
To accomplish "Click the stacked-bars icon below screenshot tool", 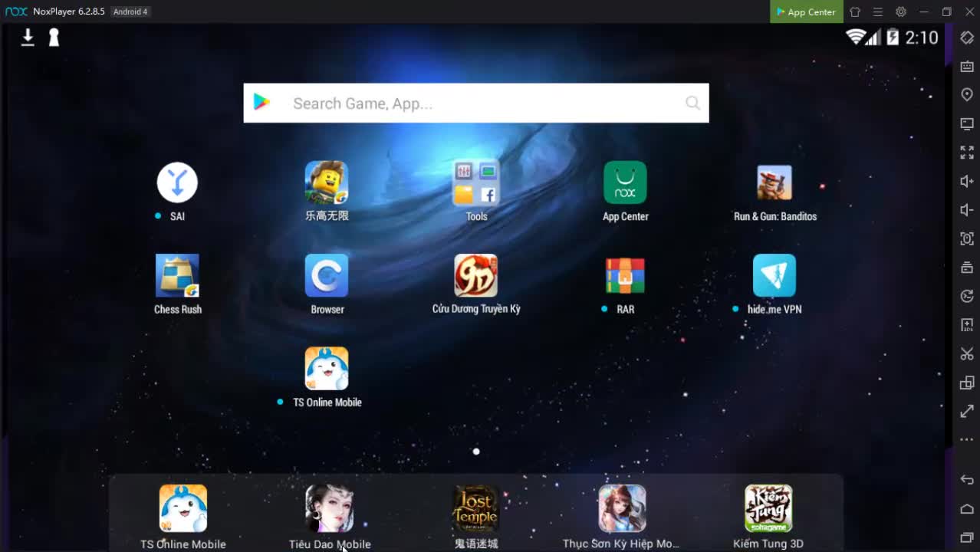I will (x=967, y=268).
